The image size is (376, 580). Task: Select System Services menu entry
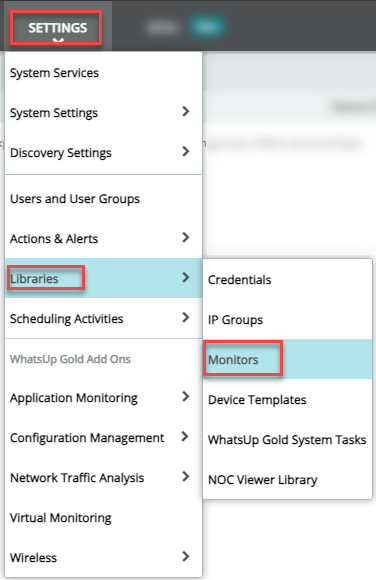(x=103, y=73)
